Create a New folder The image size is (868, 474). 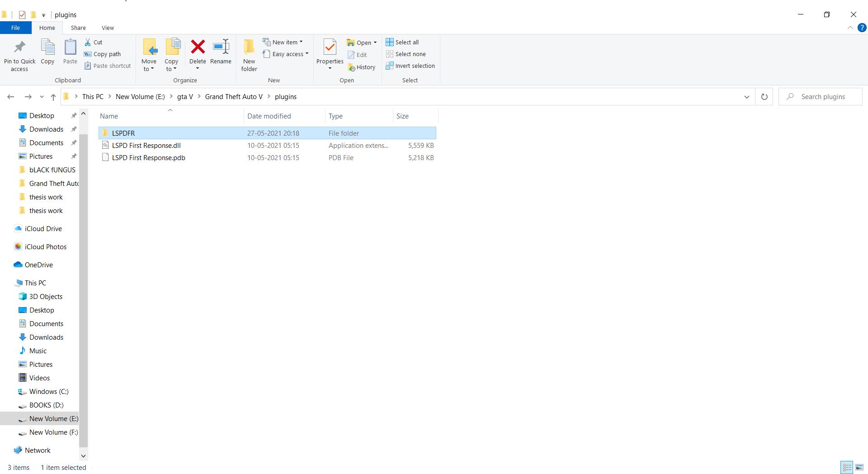(249, 55)
